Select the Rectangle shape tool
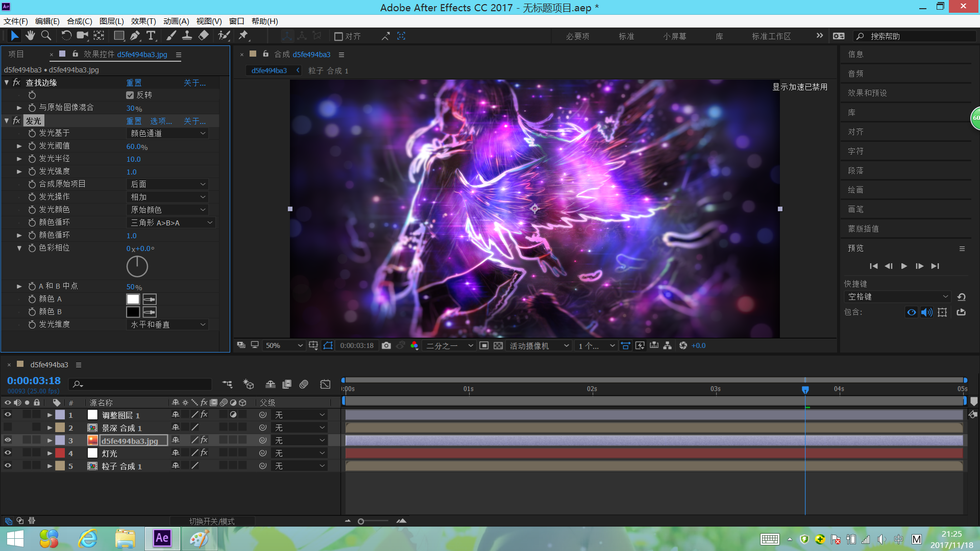The height and width of the screenshot is (551, 980). click(x=119, y=36)
